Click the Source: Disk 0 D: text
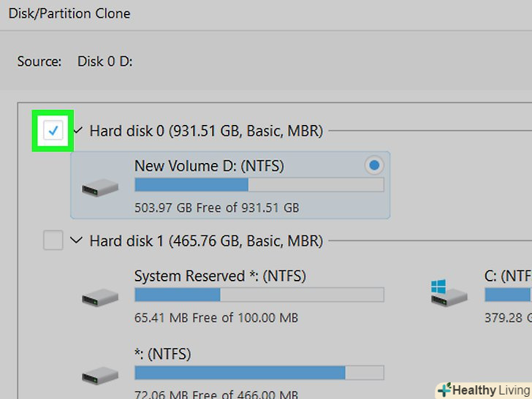 75,61
